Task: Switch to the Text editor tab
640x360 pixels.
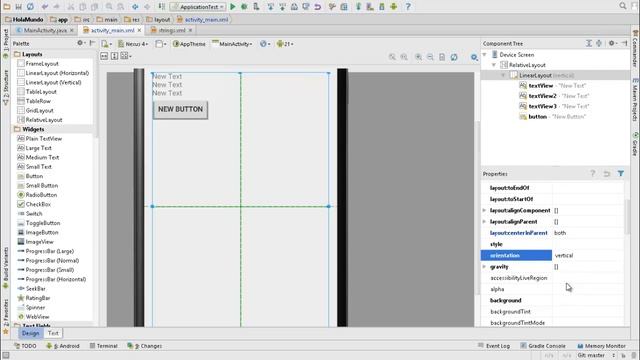Action: [53, 333]
